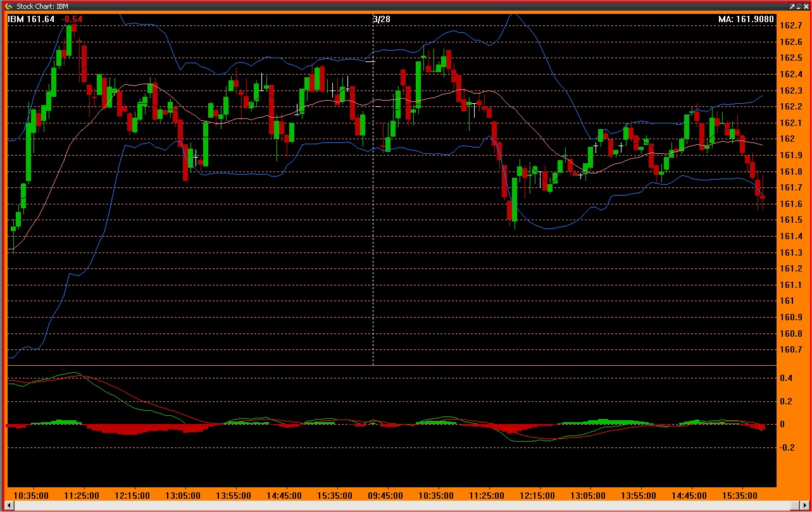Viewport: 812px width, 512px height.
Task: Click the '161.3' price axis label
Action: [x=791, y=253]
